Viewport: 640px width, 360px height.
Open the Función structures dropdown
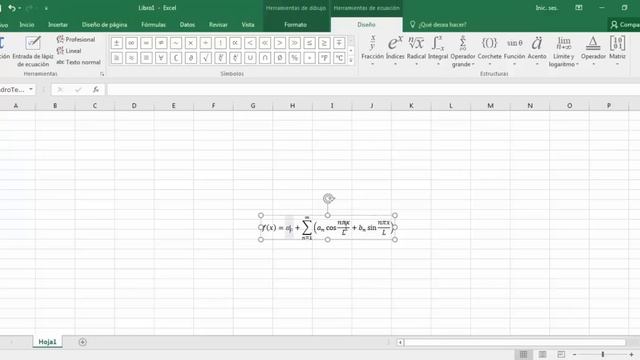point(514,51)
